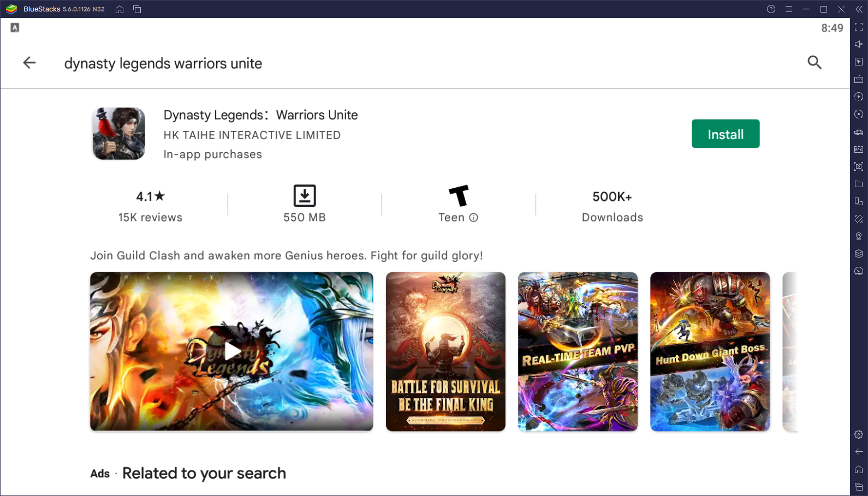The image size is (868, 496).
Task: Open the BlueStacks hamburger menu
Action: pos(789,9)
